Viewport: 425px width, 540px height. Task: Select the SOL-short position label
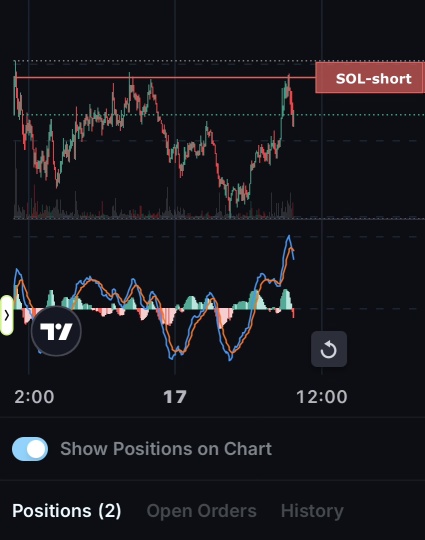pyautogui.click(x=370, y=78)
